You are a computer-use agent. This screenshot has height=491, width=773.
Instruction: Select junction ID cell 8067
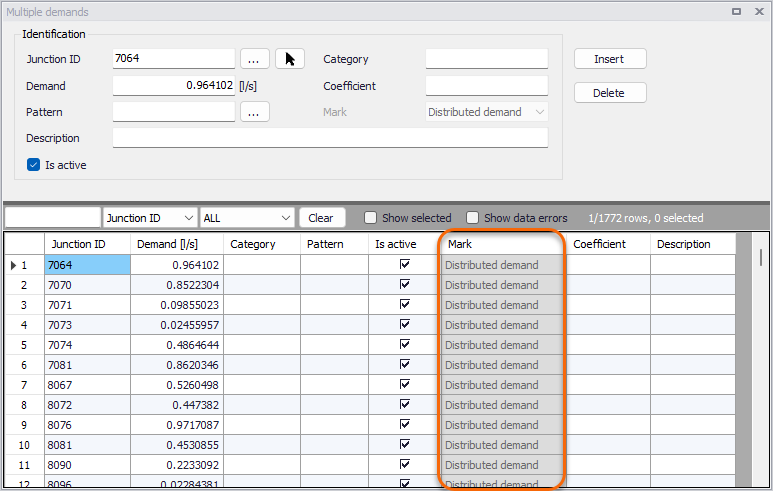pyautogui.click(x=87, y=385)
